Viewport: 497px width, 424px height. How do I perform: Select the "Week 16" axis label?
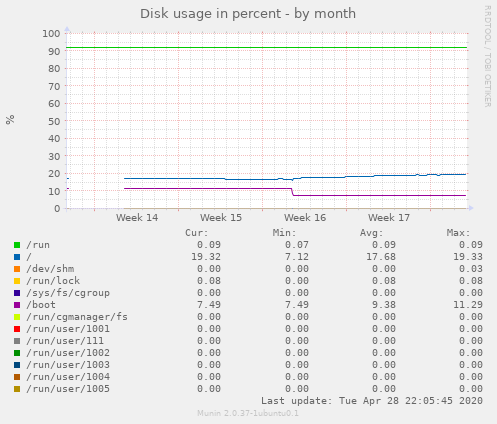tap(305, 218)
